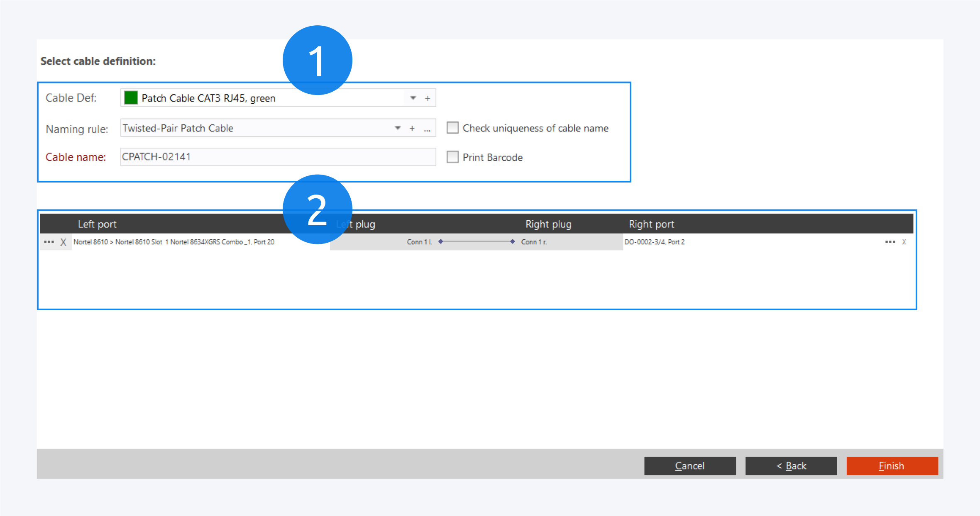The image size is (980, 516).
Task: Click the green cable color swatch
Action: [131, 98]
